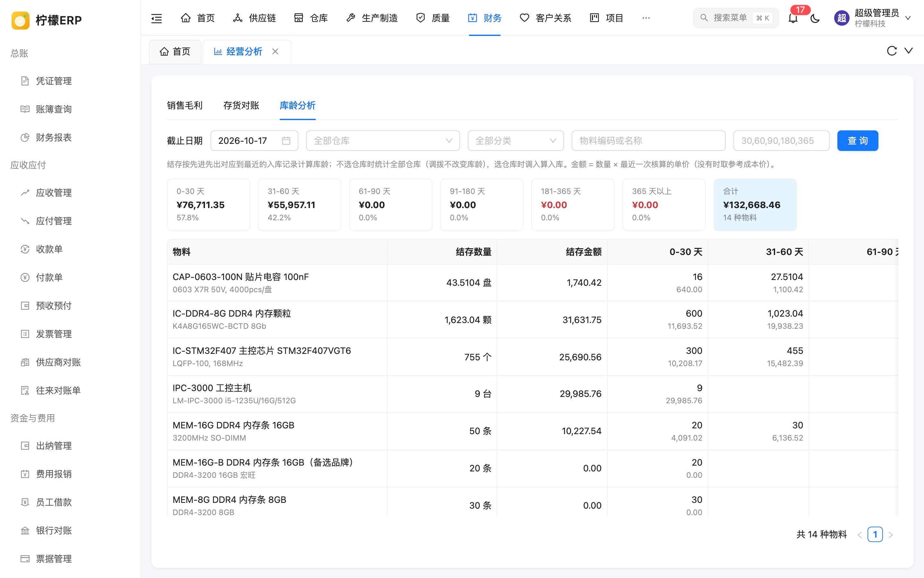Open notifications bell with 17 badge
The image size is (924, 578).
pyautogui.click(x=793, y=18)
